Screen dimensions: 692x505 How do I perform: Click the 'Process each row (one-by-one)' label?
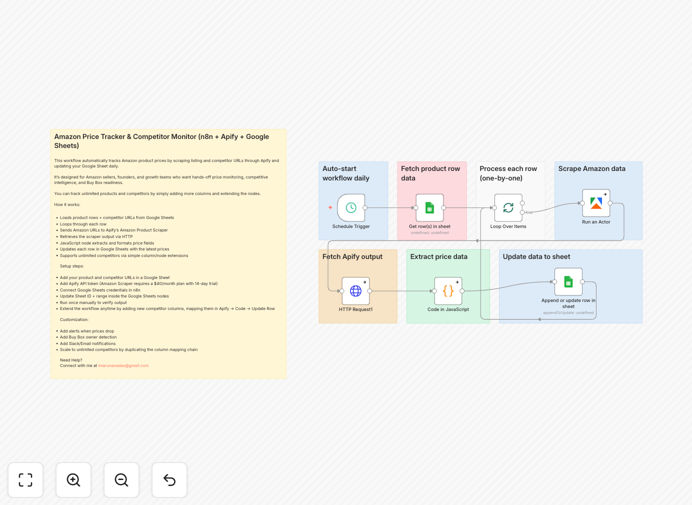[x=508, y=173]
